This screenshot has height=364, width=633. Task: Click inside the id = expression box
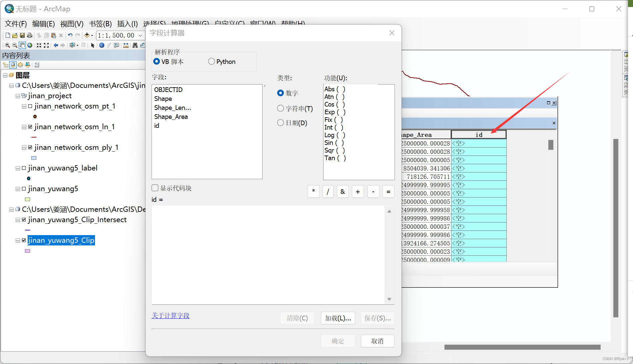[x=268, y=255]
